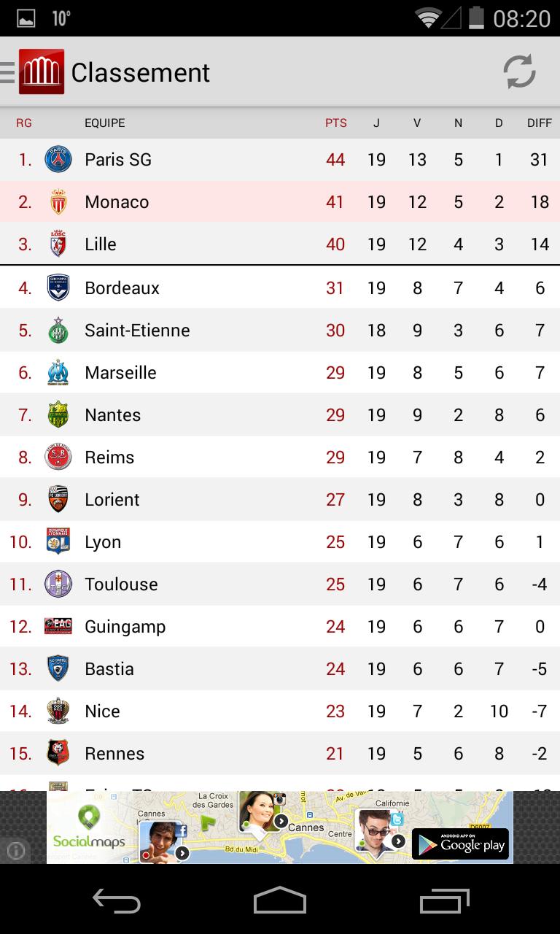Open the Google Play badge in the ad
Viewport: 560px width, 934px height.
coord(461,844)
